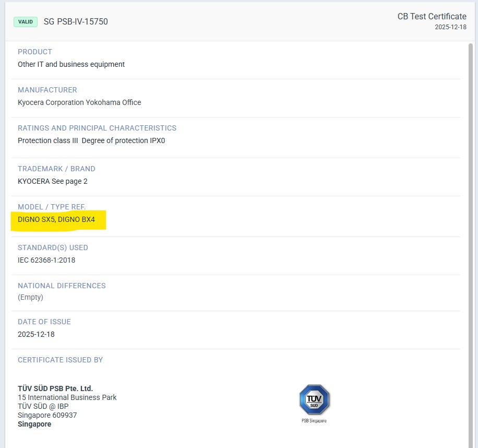Image resolution: width=478 pixels, height=448 pixels.
Task: Select highlighted DIGNO SX5, DIGNO BX4 text
Action: (x=56, y=219)
